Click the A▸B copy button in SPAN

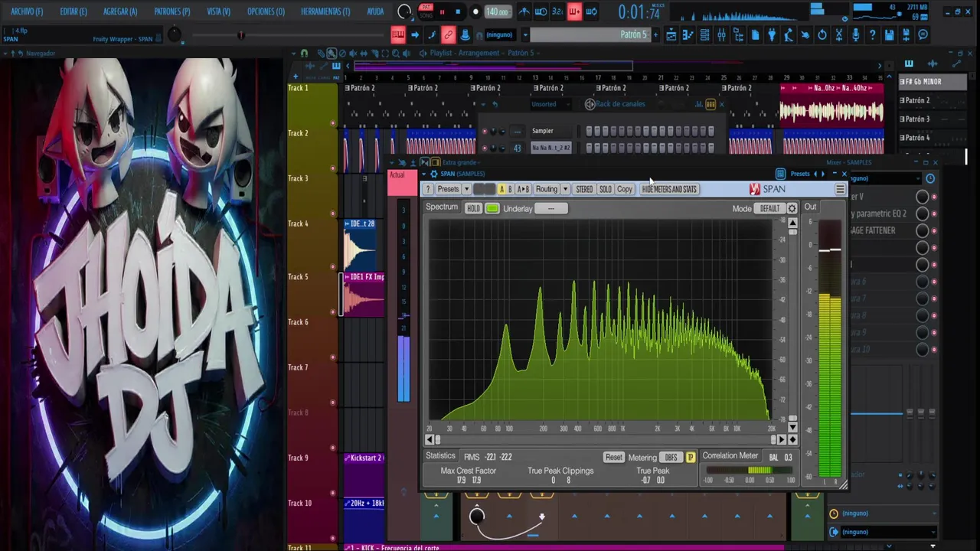523,189
